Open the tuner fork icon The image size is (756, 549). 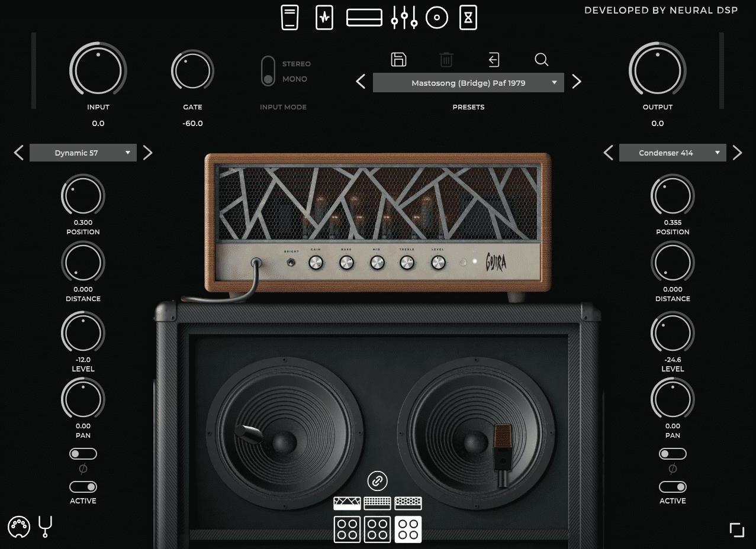click(x=45, y=526)
